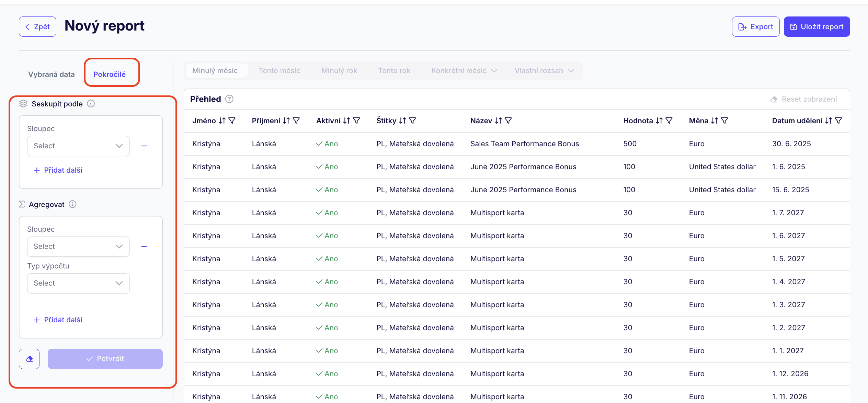
Task: Select the Tento měsíc period tab
Action: click(279, 71)
